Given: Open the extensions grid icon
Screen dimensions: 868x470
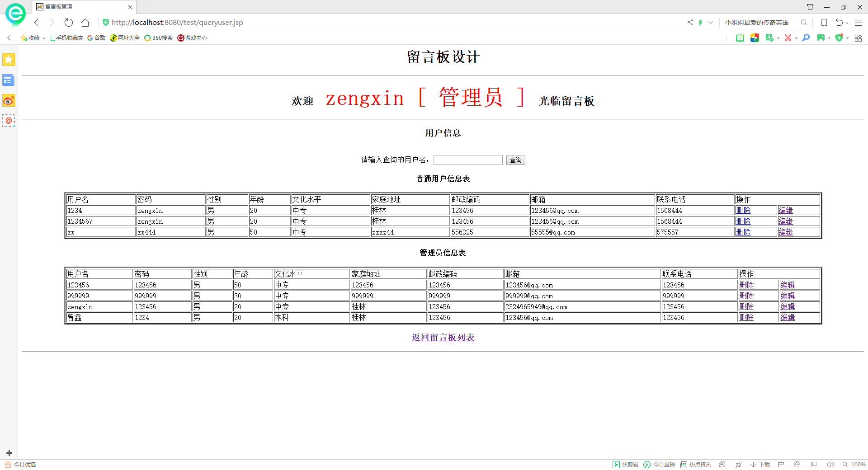Looking at the screenshot, I should [x=858, y=38].
